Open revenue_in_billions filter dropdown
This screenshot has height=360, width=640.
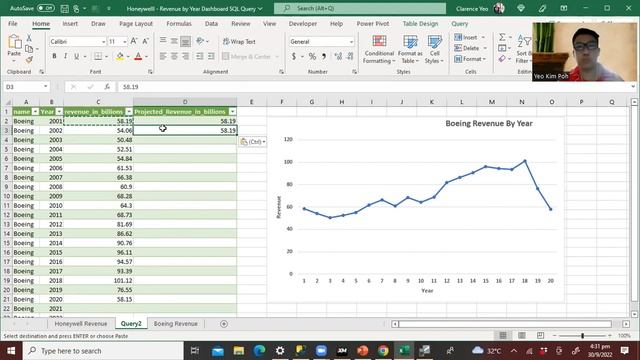[129, 111]
